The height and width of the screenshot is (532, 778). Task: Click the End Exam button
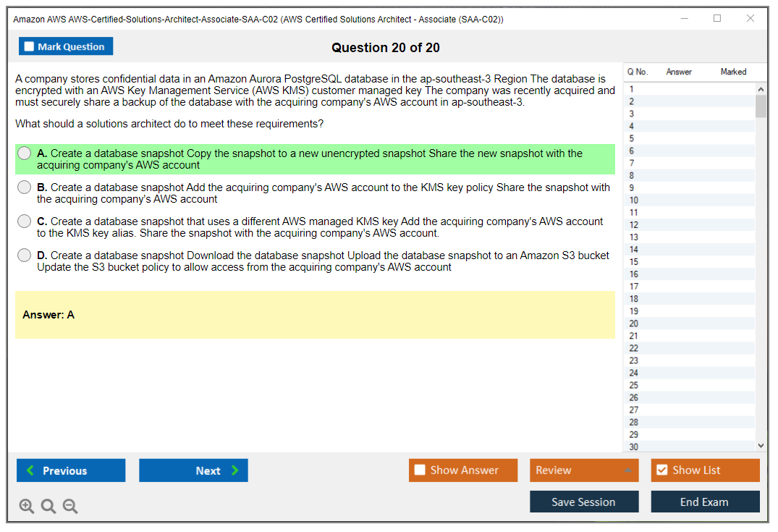click(704, 502)
